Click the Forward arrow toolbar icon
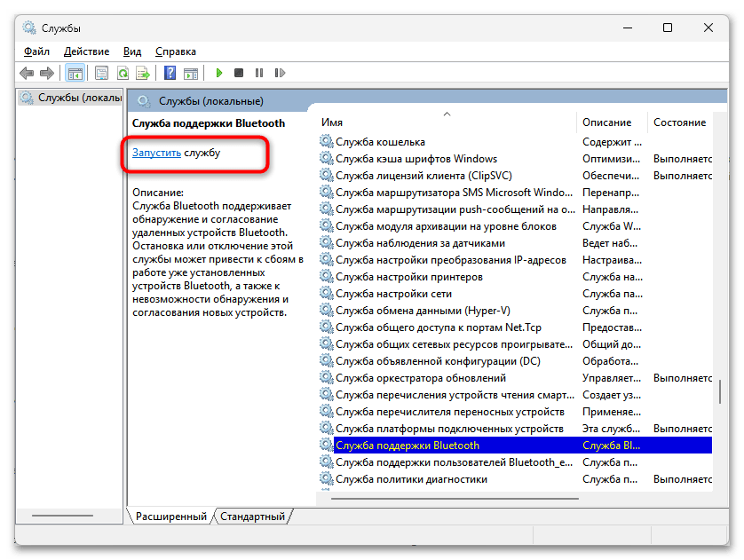Viewport: 744px width, 560px height. [x=47, y=73]
